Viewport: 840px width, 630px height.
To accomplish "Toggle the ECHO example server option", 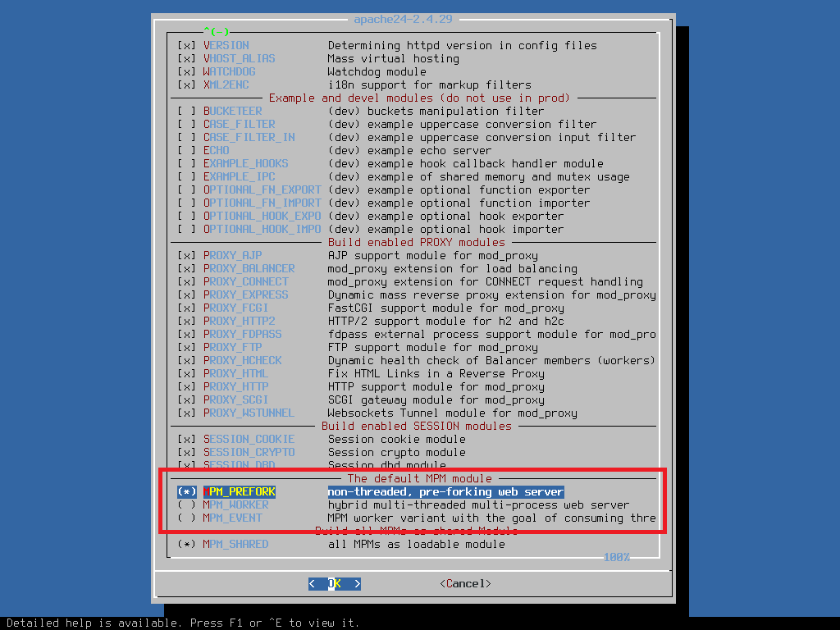I will click(187, 151).
